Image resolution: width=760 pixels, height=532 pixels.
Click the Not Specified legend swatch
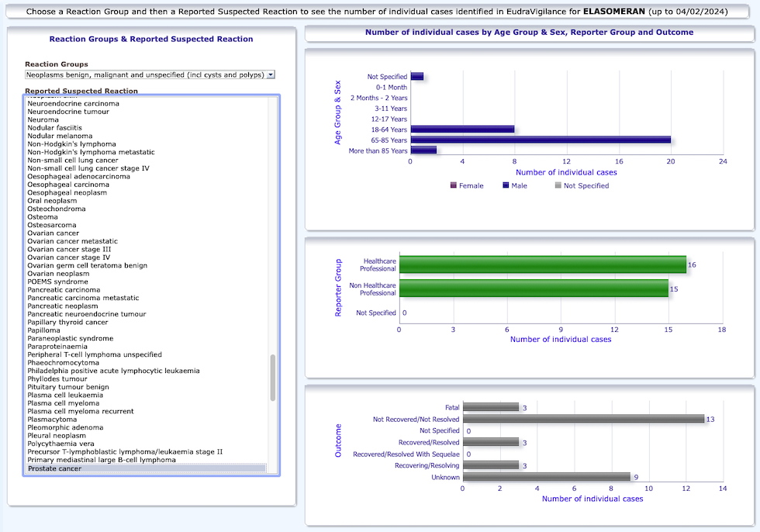click(x=558, y=185)
